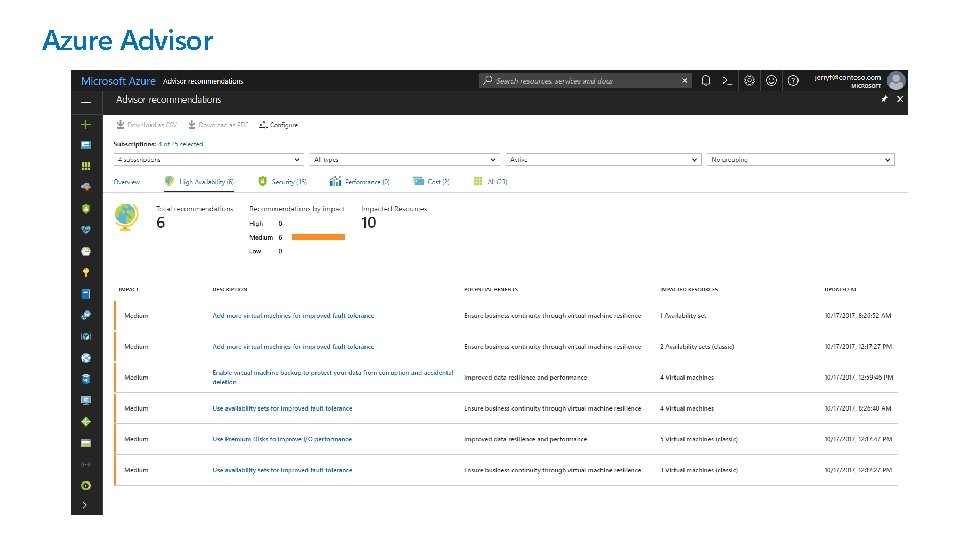Click the green diamond sidebar icon
This screenshot has height=551, width=979.
point(86,422)
